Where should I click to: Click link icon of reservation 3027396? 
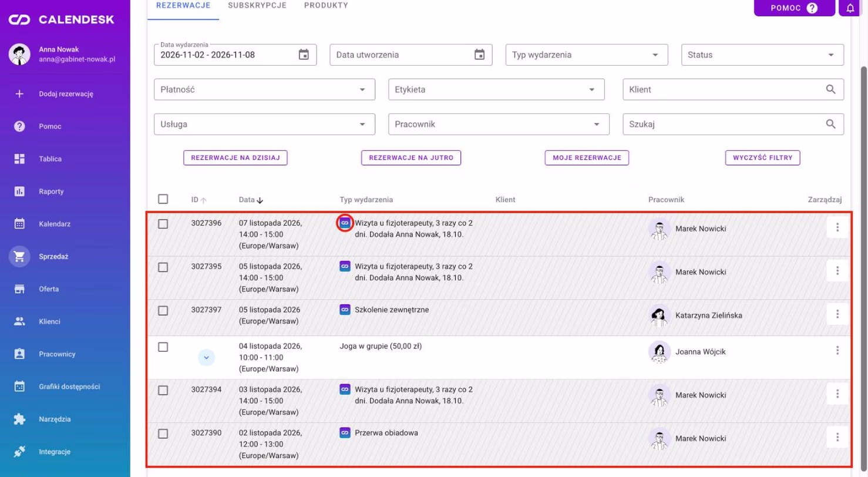(x=345, y=223)
